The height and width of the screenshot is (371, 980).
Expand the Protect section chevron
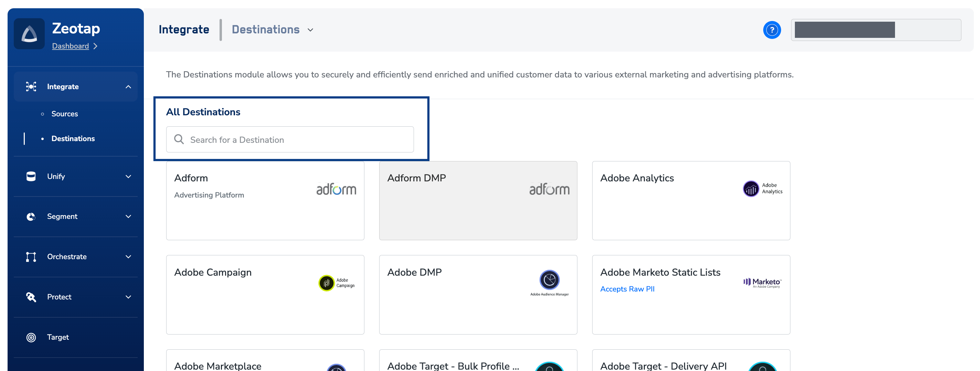pyautogui.click(x=128, y=297)
